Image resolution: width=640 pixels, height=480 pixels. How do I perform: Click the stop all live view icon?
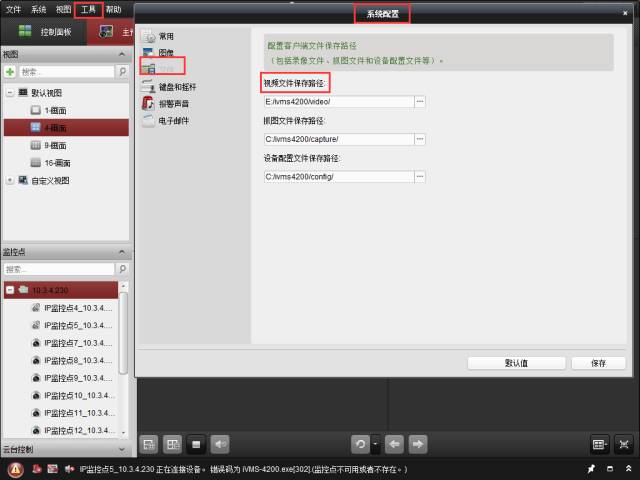pos(197,444)
